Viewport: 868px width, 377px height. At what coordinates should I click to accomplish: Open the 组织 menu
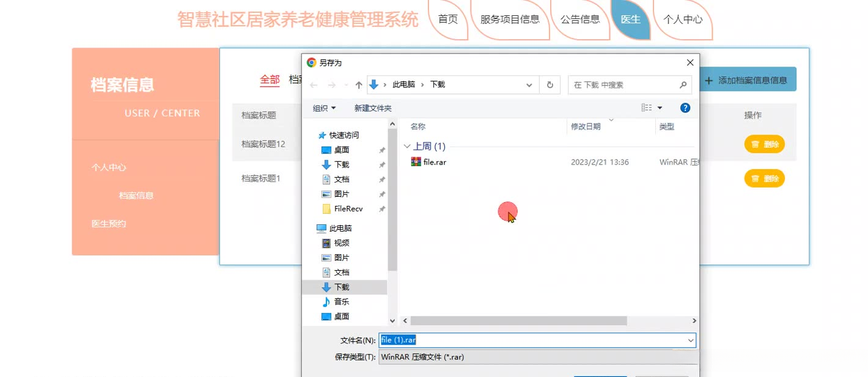click(x=324, y=108)
